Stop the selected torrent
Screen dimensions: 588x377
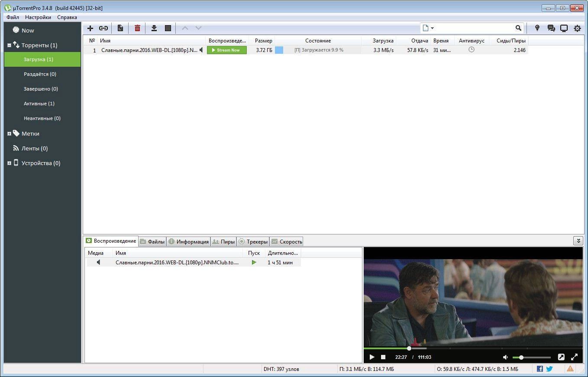click(168, 28)
